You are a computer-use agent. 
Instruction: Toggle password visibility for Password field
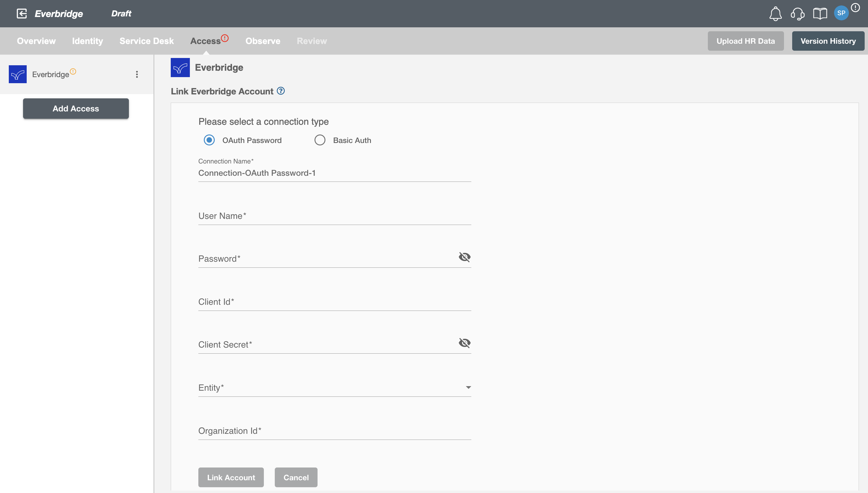(x=464, y=257)
